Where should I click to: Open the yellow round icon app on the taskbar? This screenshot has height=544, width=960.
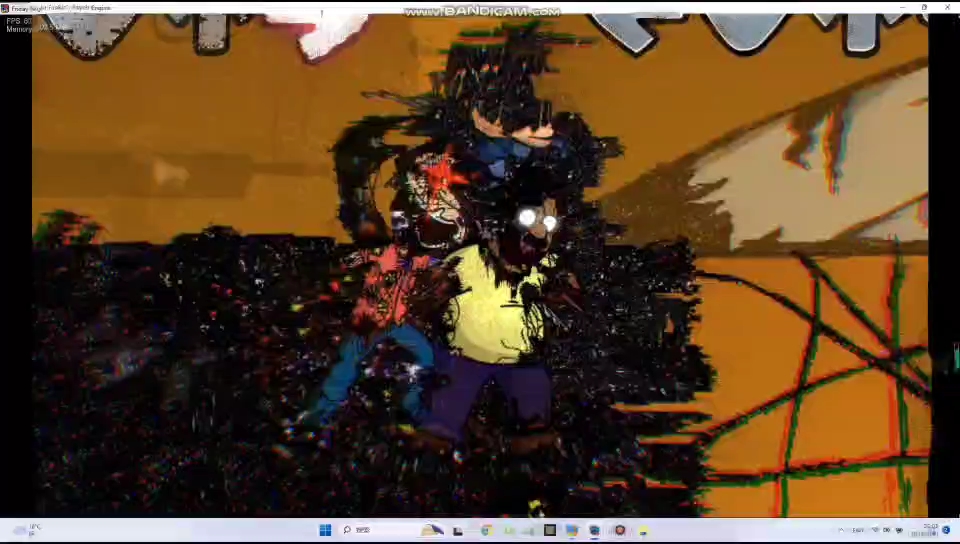tap(643, 531)
